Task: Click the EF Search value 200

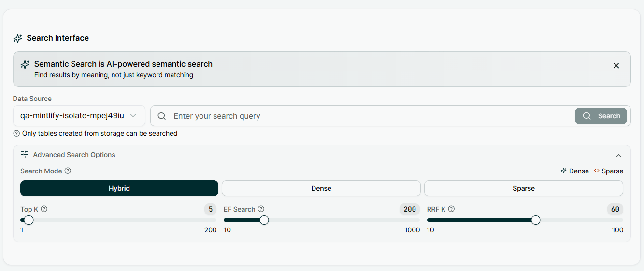Action: [410, 209]
